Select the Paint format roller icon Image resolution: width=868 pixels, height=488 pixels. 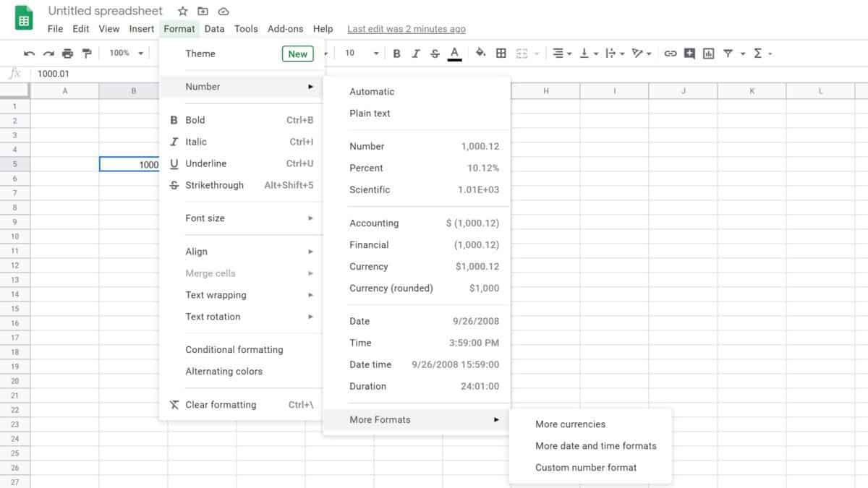(87, 53)
